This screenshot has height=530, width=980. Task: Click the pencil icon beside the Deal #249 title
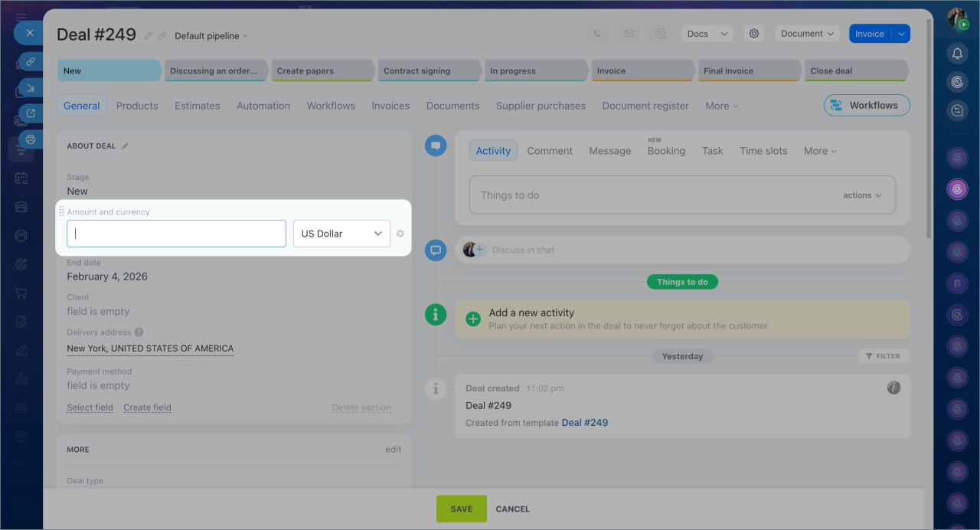[x=149, y=36]
